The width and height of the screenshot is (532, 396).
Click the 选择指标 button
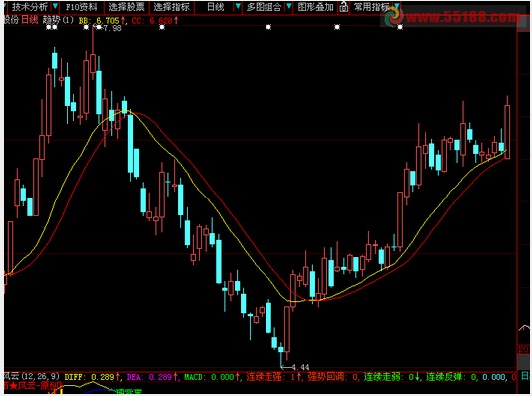(x=172, y=7)
